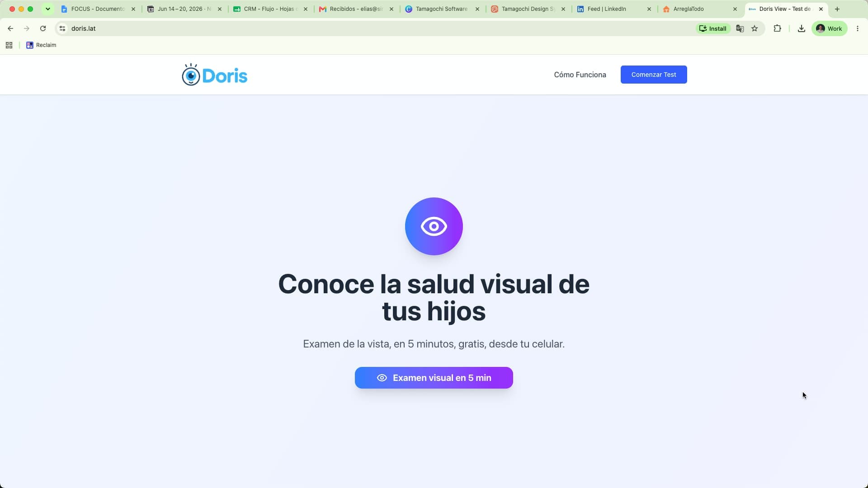Open a new tab with plus button
The width and height of the screenshot is (868, 488).
(837, 9)
